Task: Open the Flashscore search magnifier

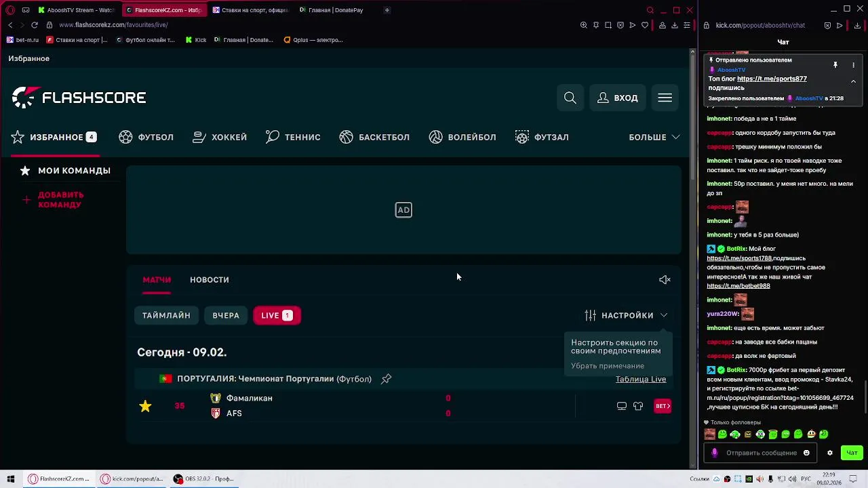Action: (x=570, y=98)
